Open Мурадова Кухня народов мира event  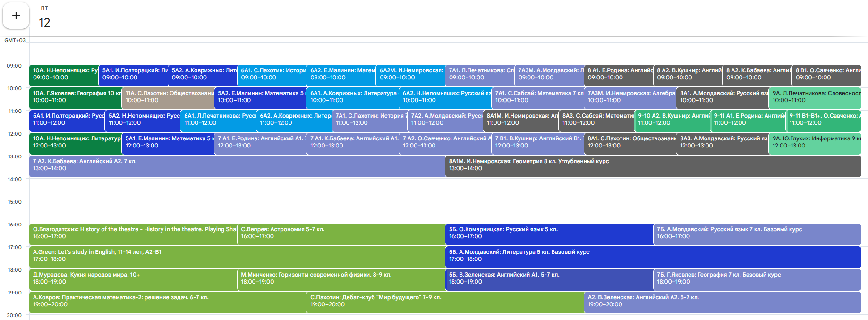click(133, 278)
